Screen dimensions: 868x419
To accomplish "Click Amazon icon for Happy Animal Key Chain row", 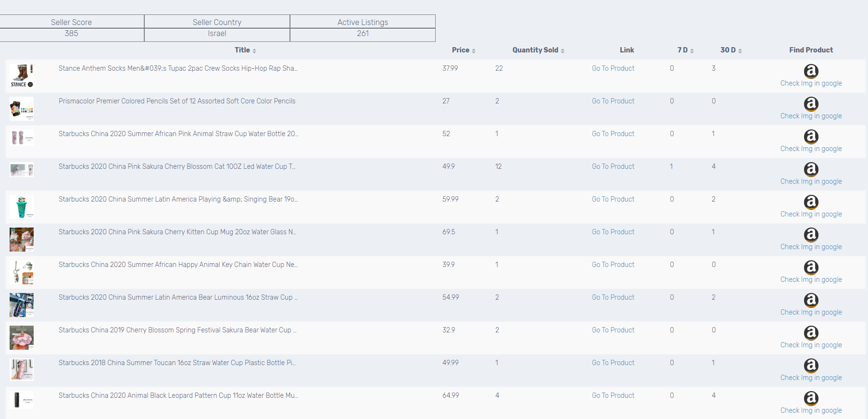I will (x=811, y=267).
